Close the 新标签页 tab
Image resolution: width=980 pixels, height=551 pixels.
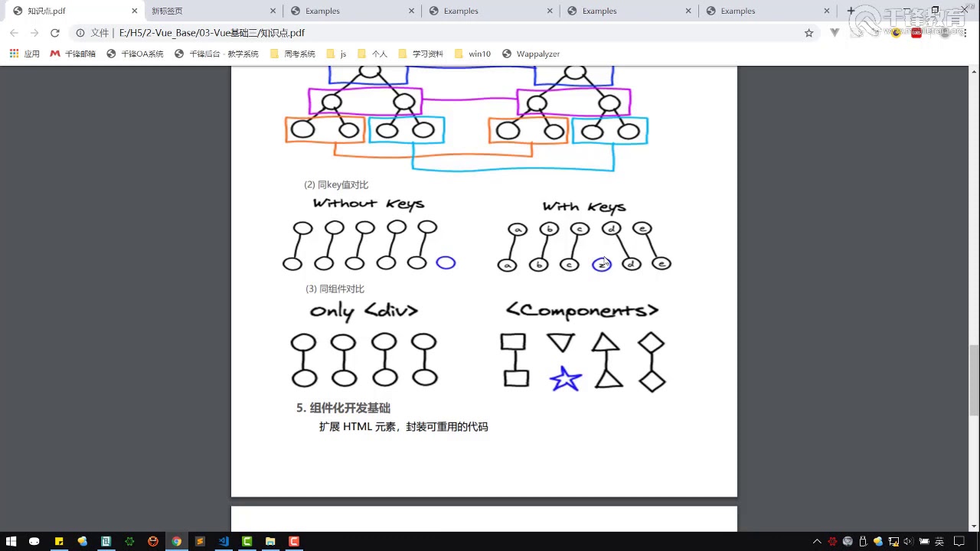[273, 11]
